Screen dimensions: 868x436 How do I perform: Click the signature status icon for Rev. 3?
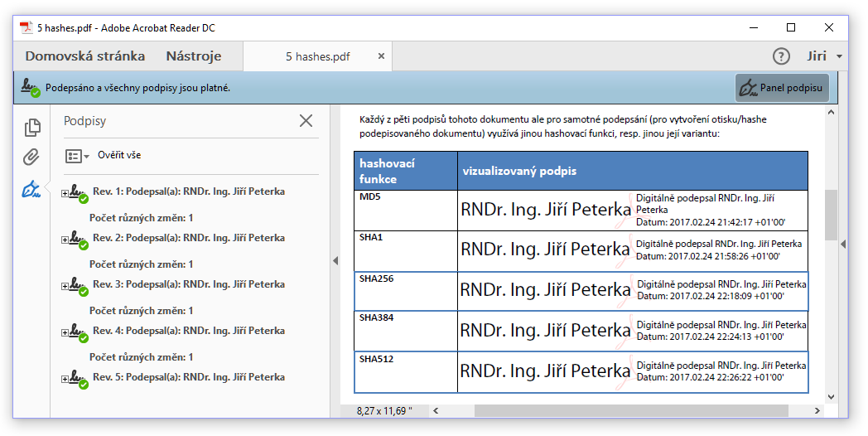[79, 286]
